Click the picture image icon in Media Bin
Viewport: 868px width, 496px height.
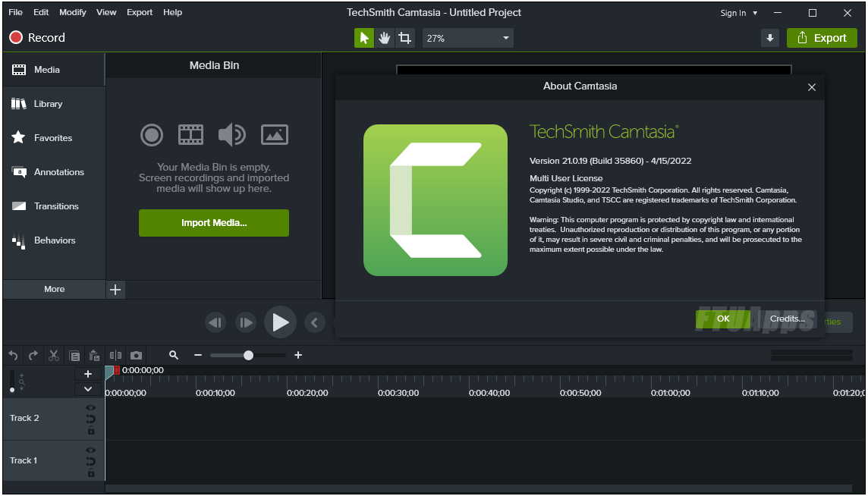pos(275,134)
